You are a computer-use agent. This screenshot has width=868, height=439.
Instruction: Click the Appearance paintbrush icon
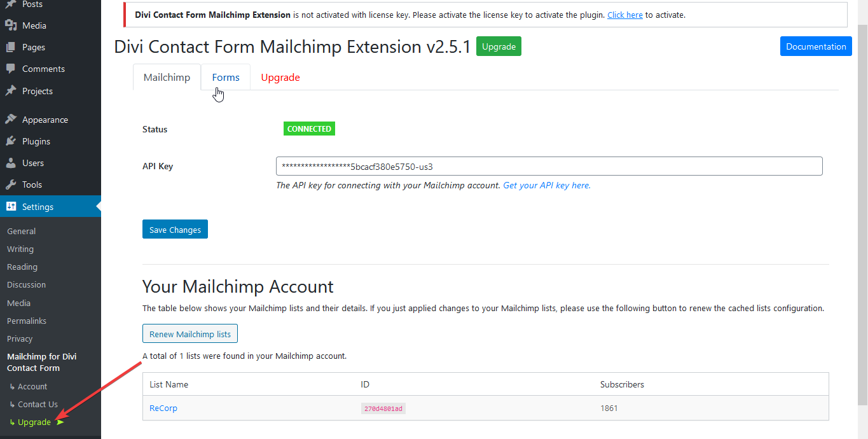coord(11,120)
